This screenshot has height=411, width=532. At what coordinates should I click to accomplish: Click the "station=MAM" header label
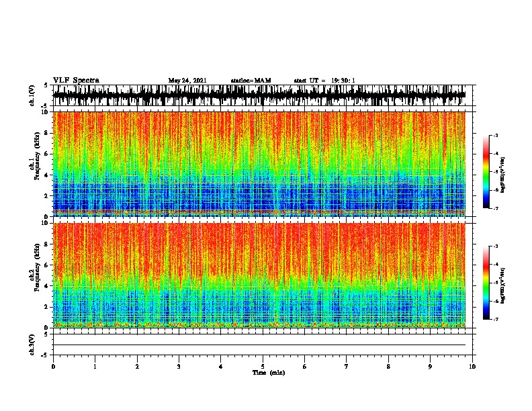point(251,81)
